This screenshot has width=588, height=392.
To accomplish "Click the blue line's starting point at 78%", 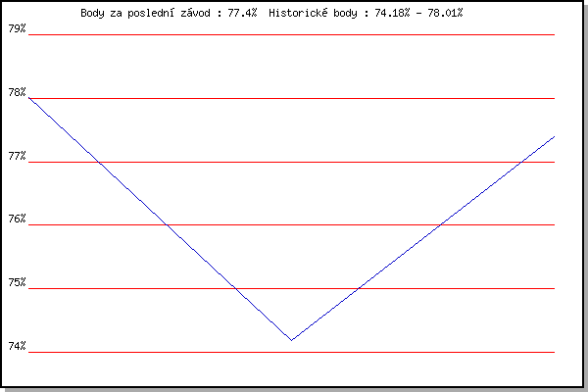I will pos(29,98).
